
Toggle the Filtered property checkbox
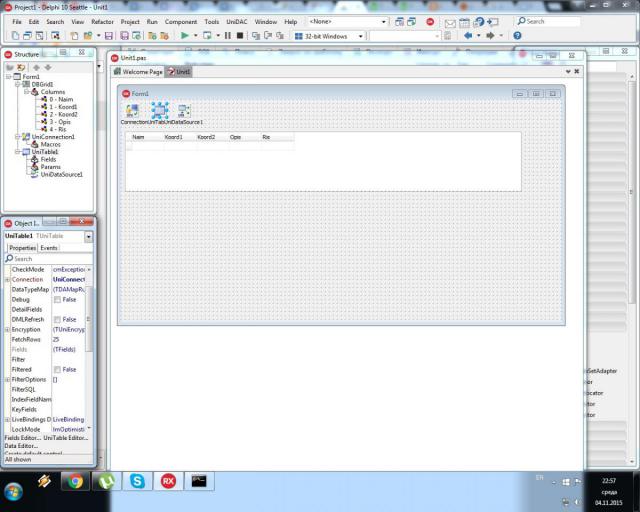pyautogui.click(x=58, y=370)
